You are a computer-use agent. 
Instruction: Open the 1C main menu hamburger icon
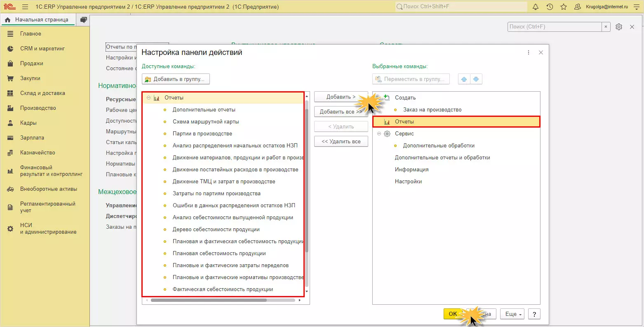coord(26,7)
